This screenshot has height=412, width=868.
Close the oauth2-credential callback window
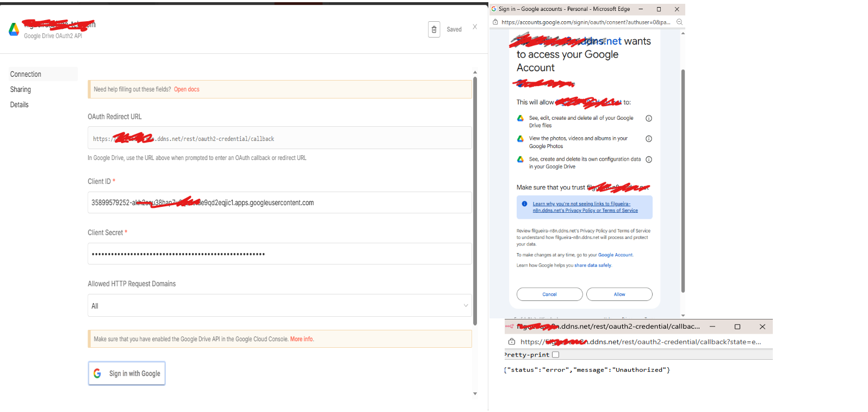coord(762,327)
